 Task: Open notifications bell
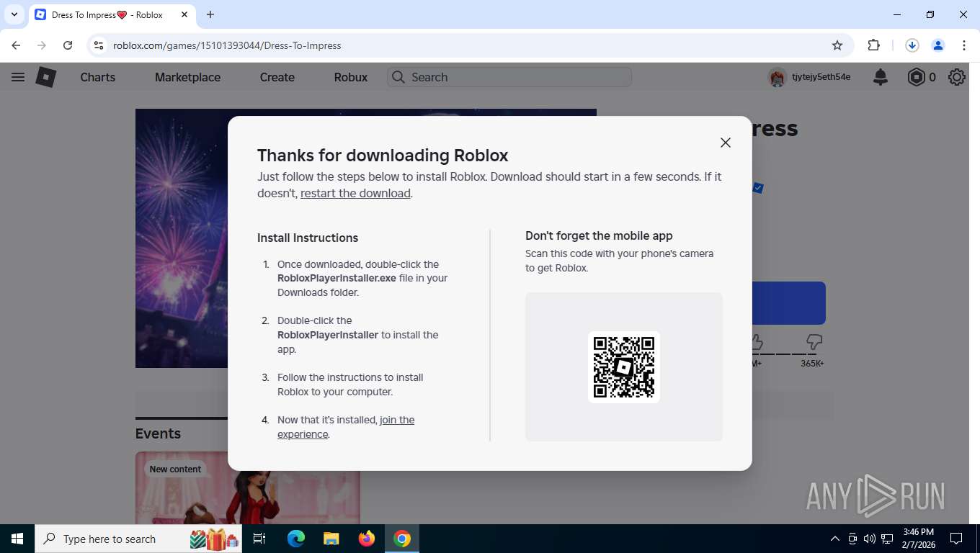881,77
